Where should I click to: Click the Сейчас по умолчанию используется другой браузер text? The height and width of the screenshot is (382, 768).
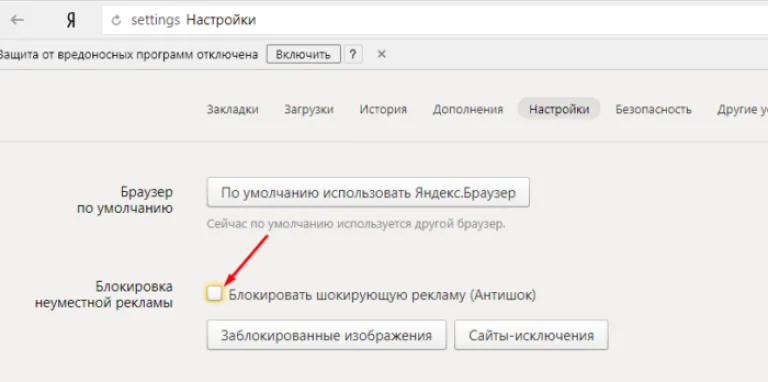(x=356, y=224)
